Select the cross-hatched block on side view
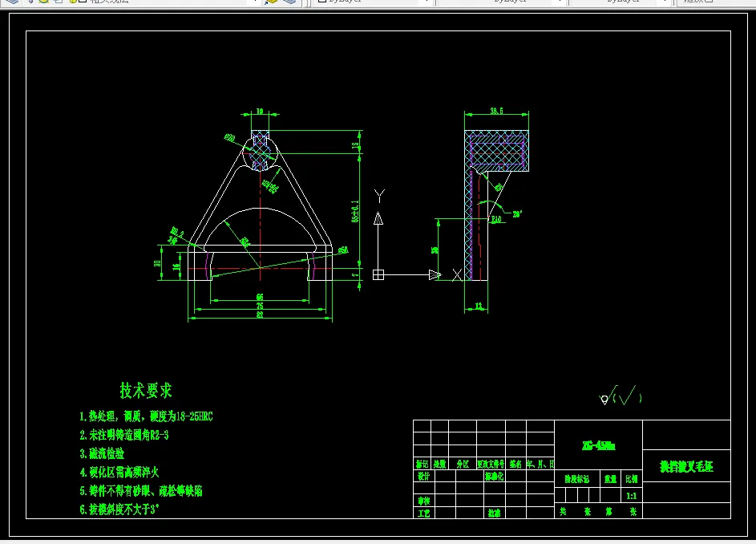 (x=496, y=151)
